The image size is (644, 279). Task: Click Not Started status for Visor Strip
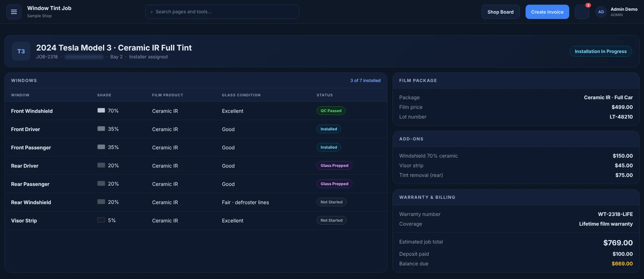(x=332, y=220)
